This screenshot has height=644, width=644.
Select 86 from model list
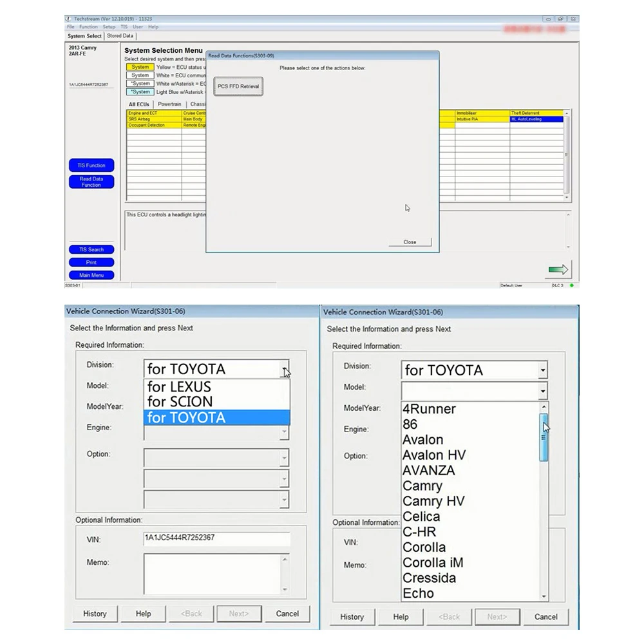coord(470,424)
